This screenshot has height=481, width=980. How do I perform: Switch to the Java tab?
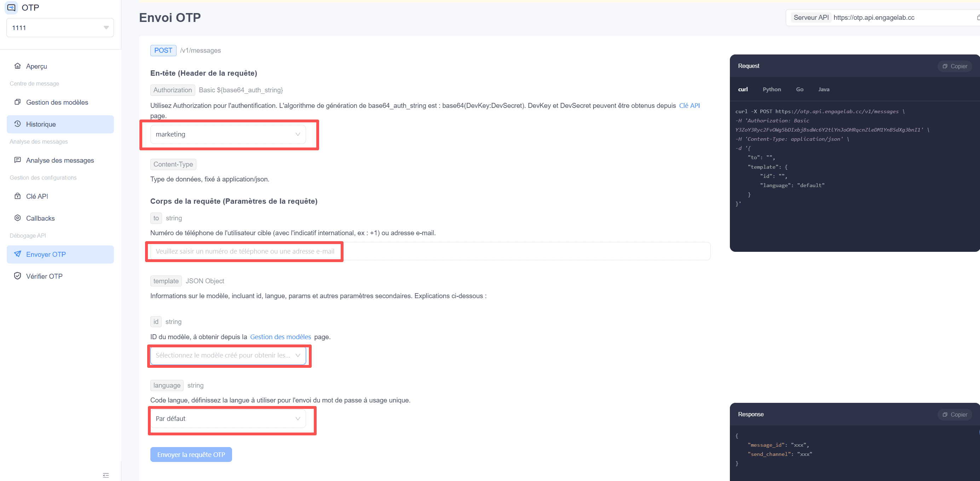[x=824, y=89]
